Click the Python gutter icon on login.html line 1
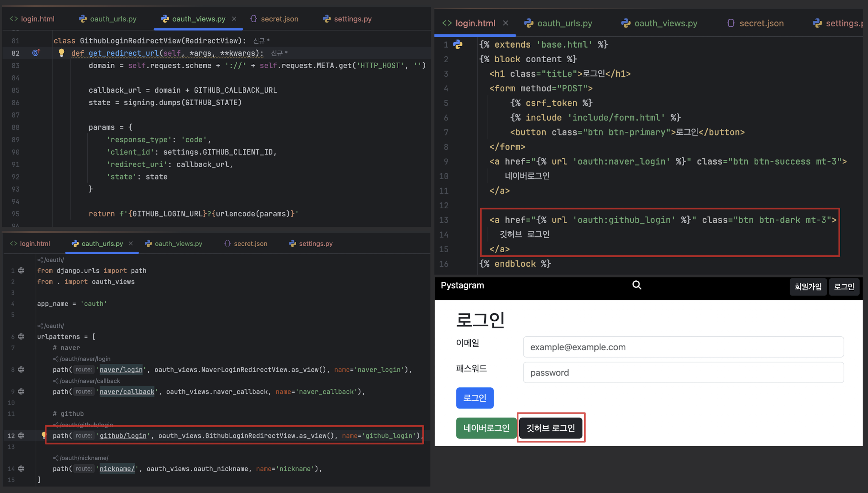Viewport: 868px width, 493px height. [458, 44]
